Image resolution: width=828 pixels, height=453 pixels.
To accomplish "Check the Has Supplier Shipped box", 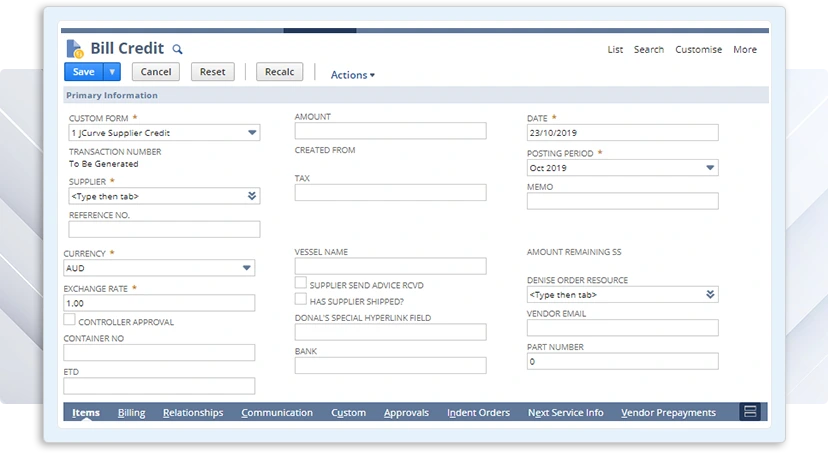I will click(300, 299).
